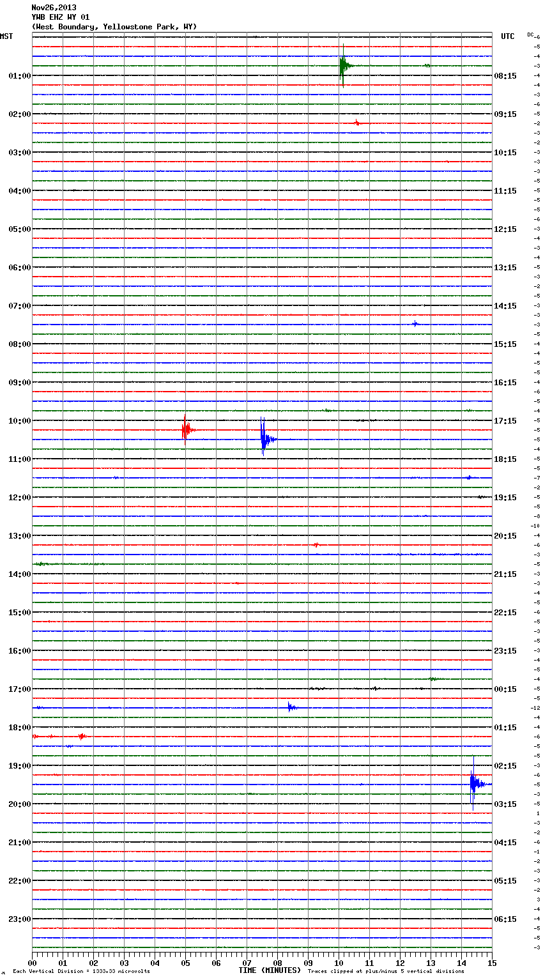Click the small blue event on the 07:30 trace

tap(415, 324)
